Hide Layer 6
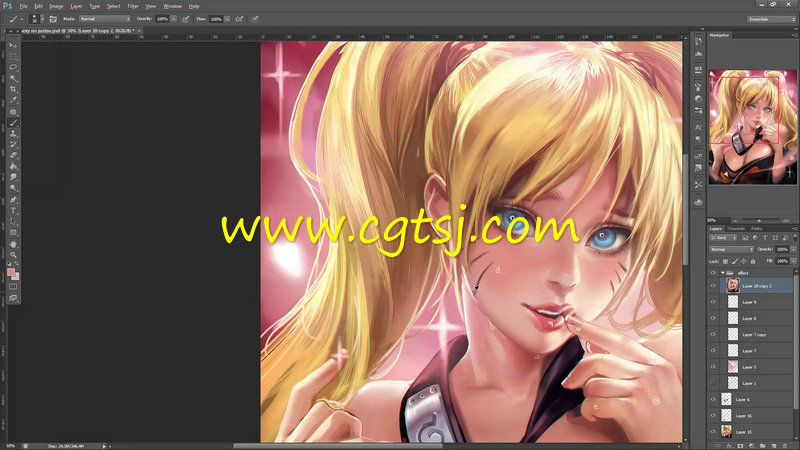The width and height of the screenshot is (800, 450). point(713,399)
